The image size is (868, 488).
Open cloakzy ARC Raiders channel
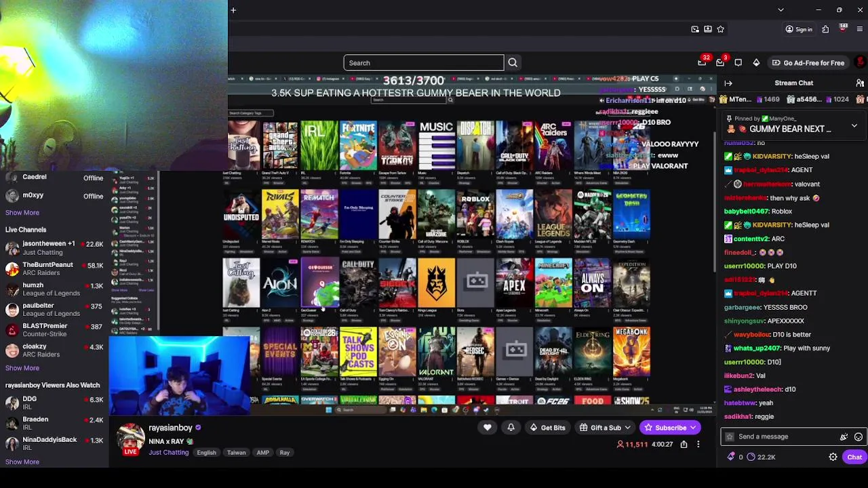(x=54, y=350)
